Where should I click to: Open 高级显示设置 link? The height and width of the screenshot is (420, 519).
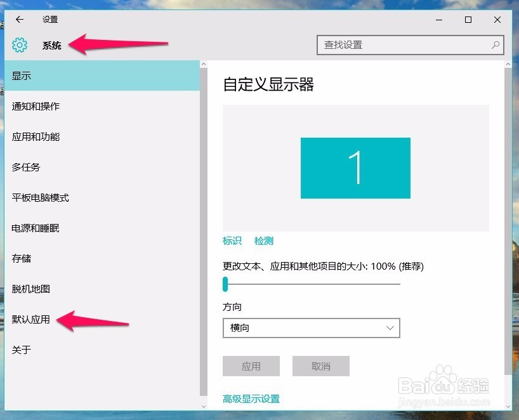pyautogui.click(x=251, y=399)
